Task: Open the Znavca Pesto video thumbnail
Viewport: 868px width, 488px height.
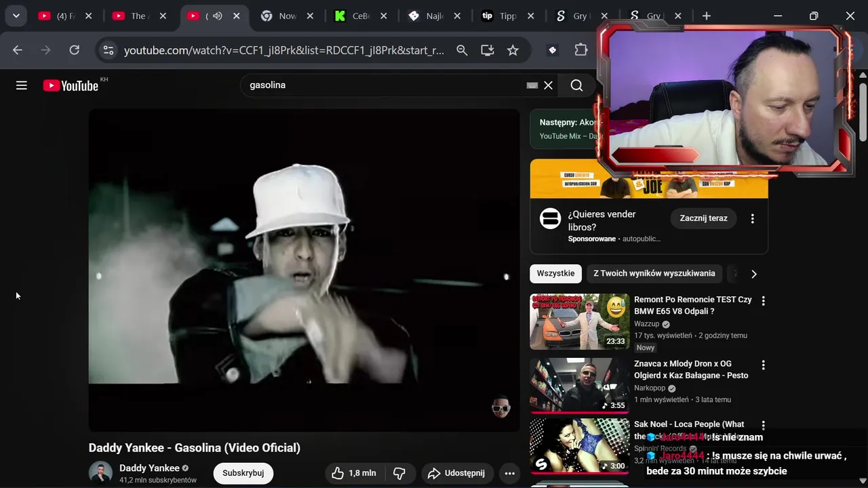Action: click(x=579, y=386)
